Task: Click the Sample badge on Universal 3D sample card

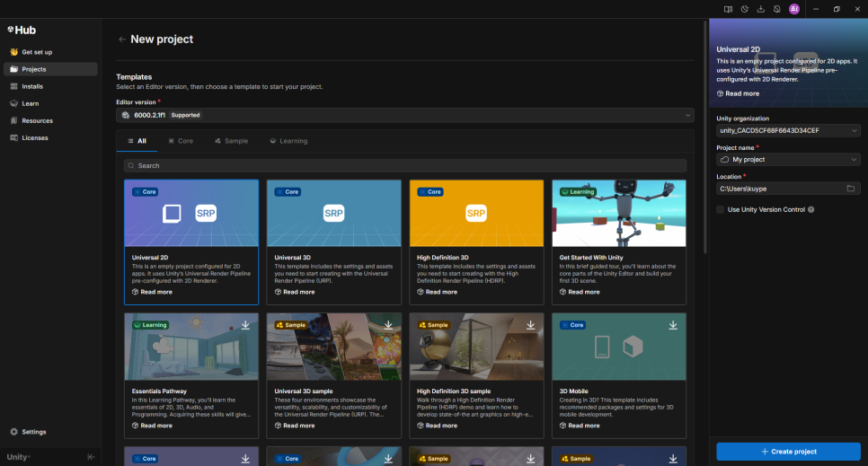Action: 291,325
